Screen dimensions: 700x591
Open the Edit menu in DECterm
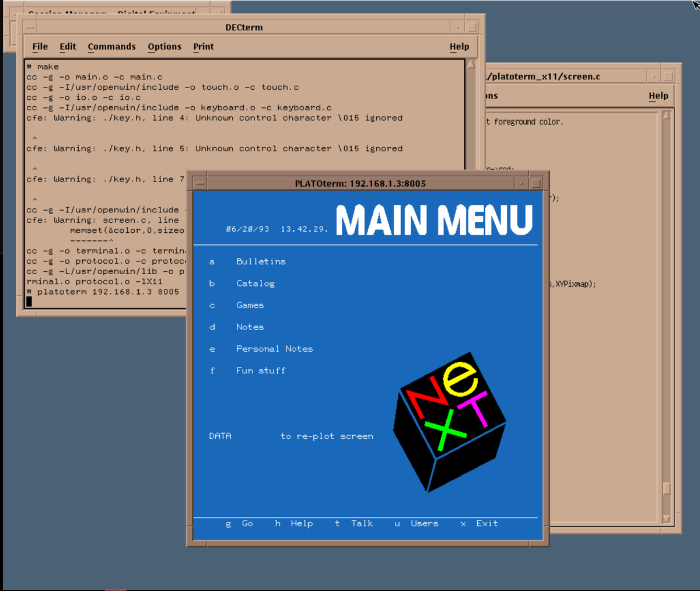68,47
